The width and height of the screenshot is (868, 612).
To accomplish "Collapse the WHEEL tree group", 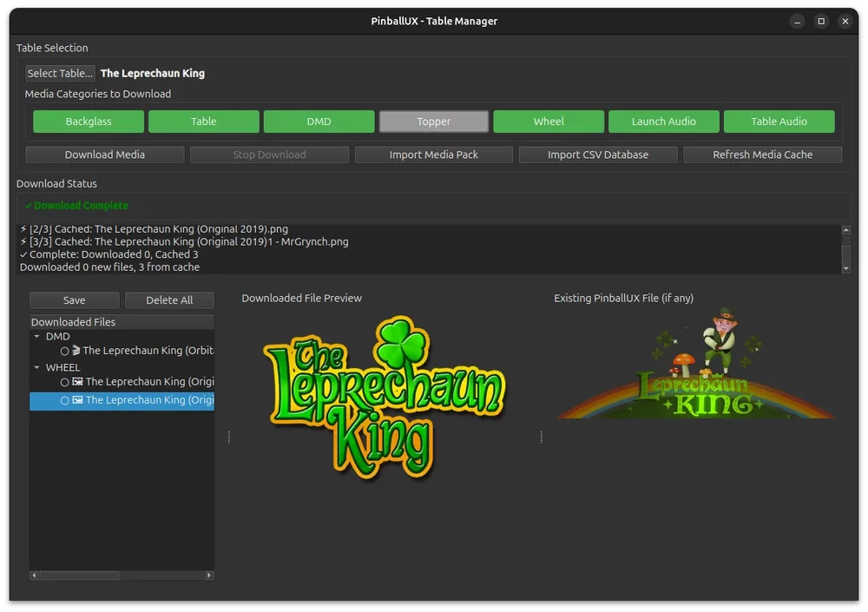I will [37, 367].
